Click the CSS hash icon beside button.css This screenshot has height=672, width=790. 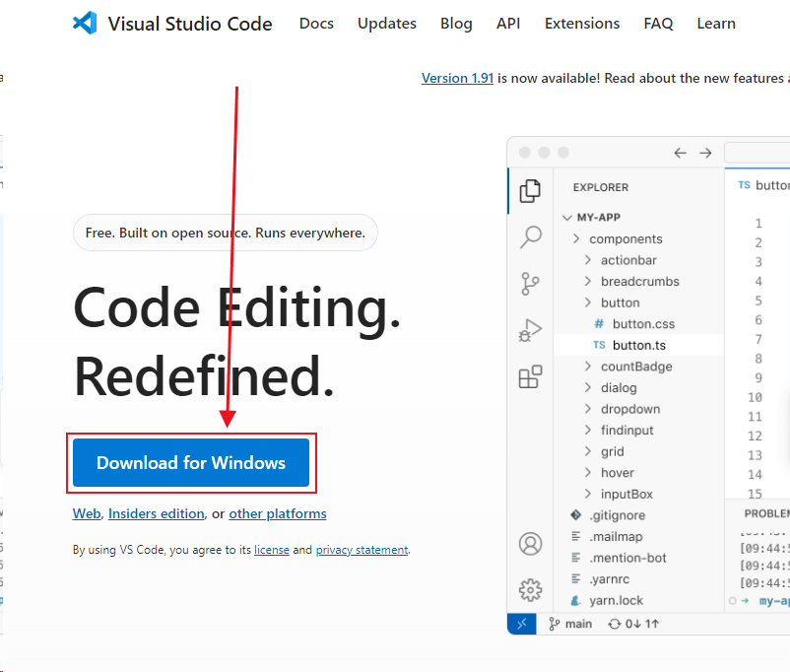click(599, 323)
